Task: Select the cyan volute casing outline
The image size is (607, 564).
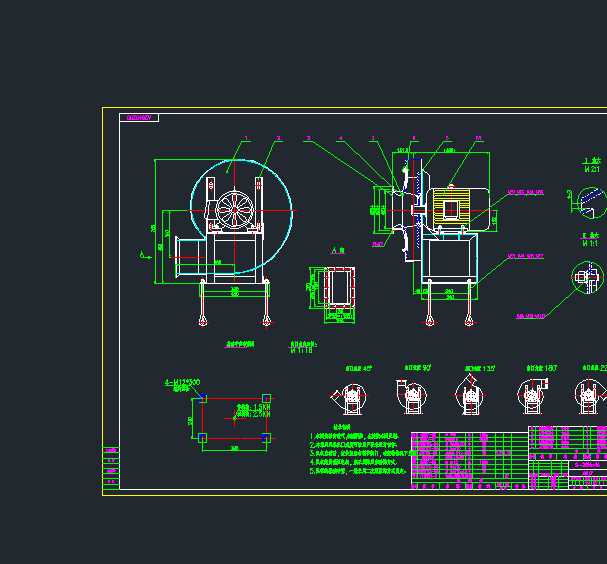Action: tap(283, 190)
